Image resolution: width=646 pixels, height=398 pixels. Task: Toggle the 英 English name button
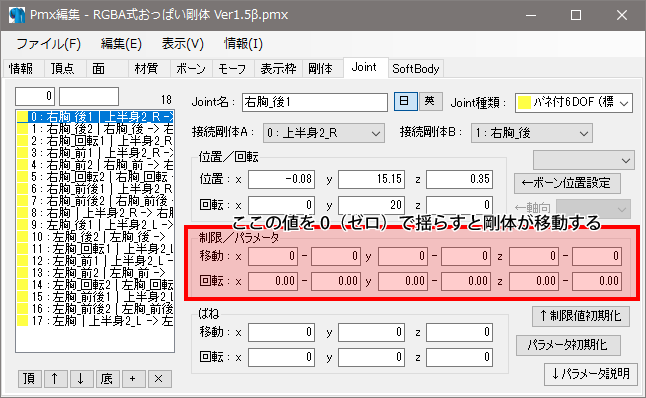point(431,101)
